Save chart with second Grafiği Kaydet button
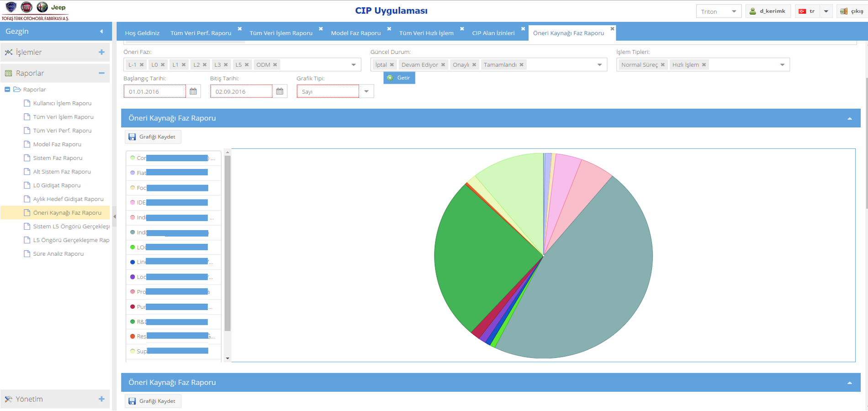 point(153,401)
